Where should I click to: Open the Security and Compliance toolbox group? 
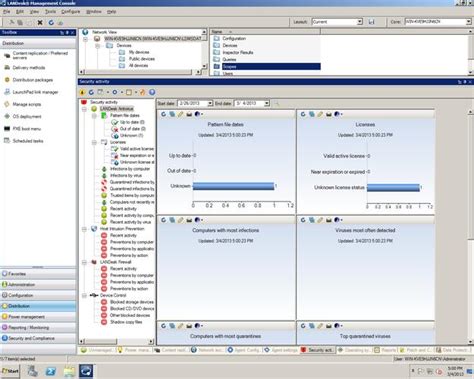[38, 338]
